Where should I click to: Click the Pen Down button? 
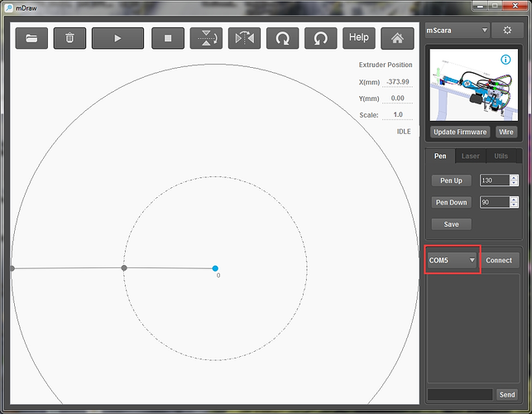[x=451, y=202]
